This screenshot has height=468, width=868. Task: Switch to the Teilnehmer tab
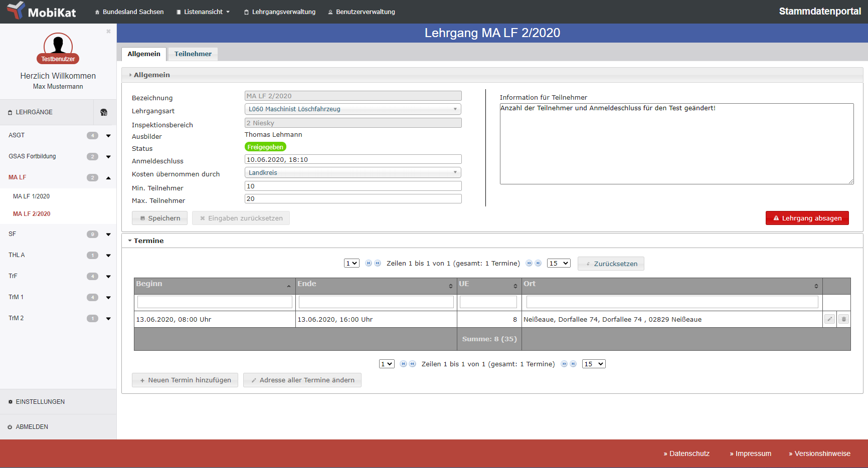(193, 54)
